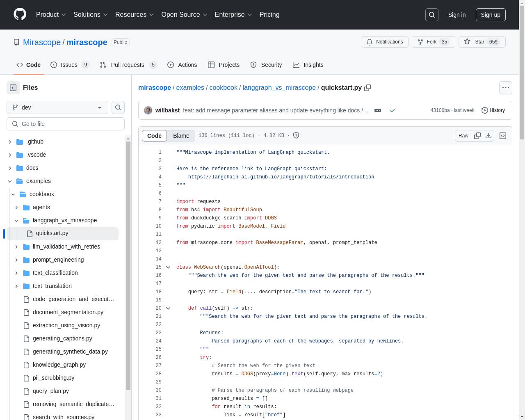
Task: Click willbakst avatar image
Action: (x=148, y=110)
